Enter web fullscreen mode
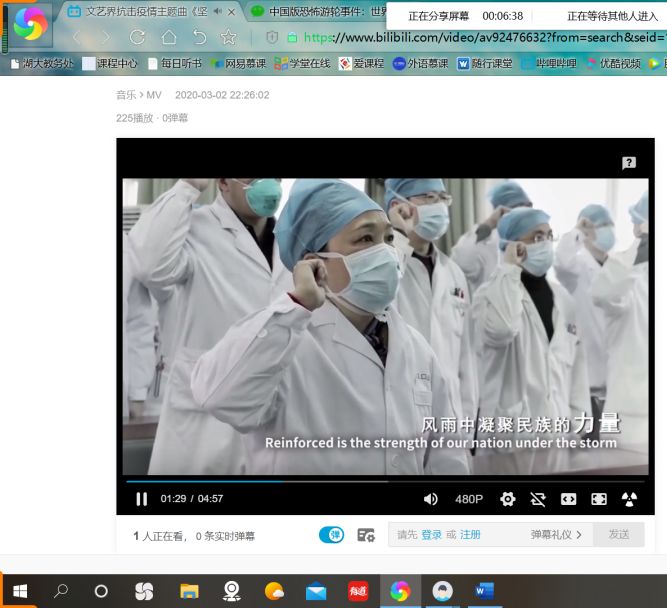Image resolution: width=667 pixels, height=608 pixels. [x=599, y=499]
